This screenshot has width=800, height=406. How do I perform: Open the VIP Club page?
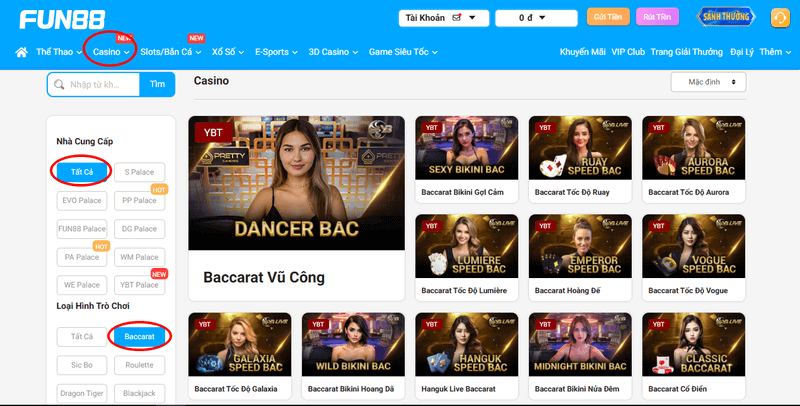(628, 52)
